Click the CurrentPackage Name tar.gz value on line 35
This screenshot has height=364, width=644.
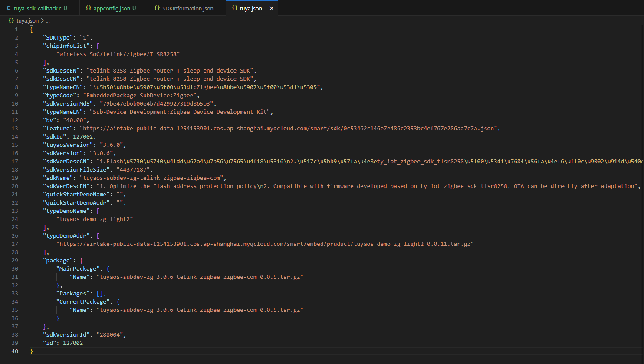coord(200,310)
